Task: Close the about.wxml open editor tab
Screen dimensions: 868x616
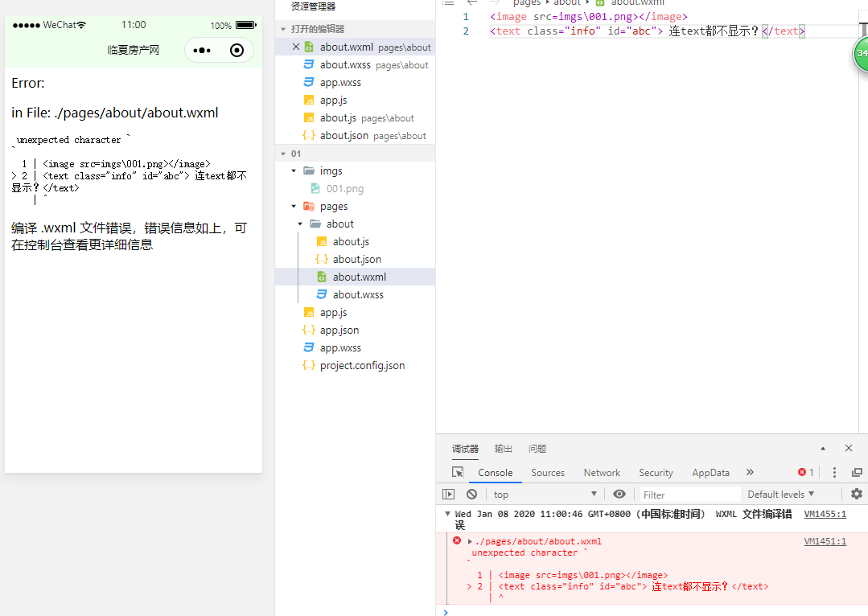Action: pos(296,47)
